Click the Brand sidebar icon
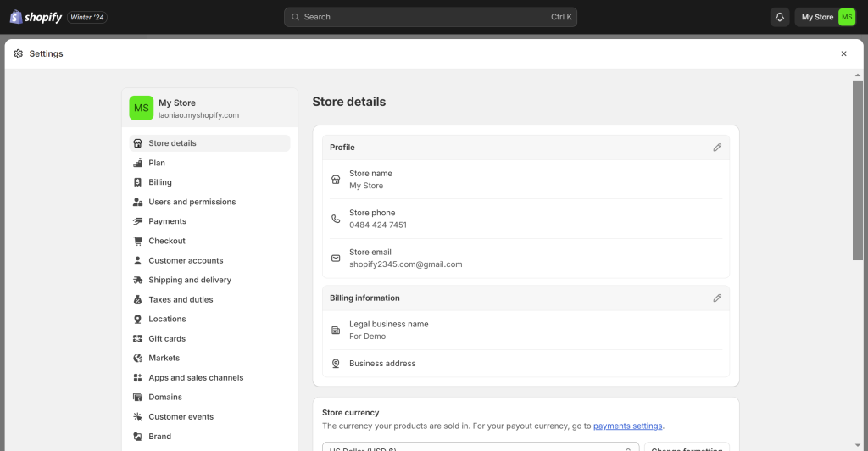The image size is (868, 451). (x=138, y=437)
